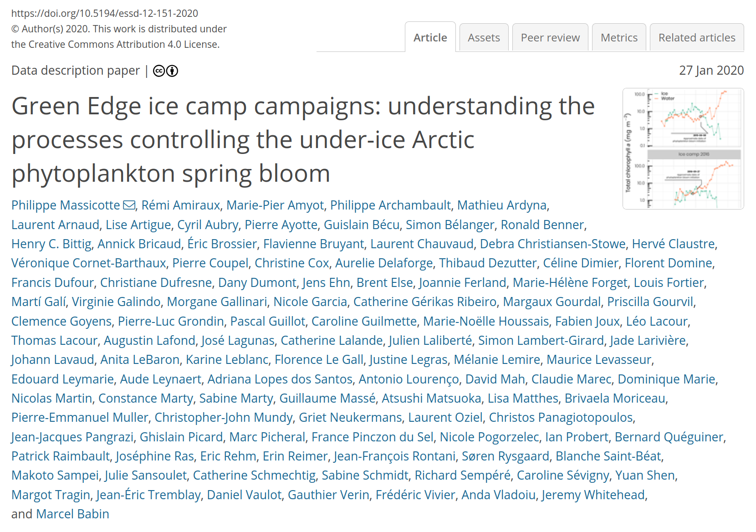Click author Christopher-John Mundy
Image resolution: width=756 pixels, height=532 pixels.
click(x=224, y=418)
